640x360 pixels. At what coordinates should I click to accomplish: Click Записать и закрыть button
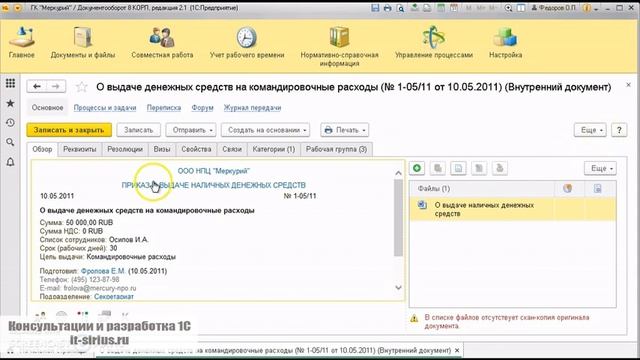coord(69,130)
